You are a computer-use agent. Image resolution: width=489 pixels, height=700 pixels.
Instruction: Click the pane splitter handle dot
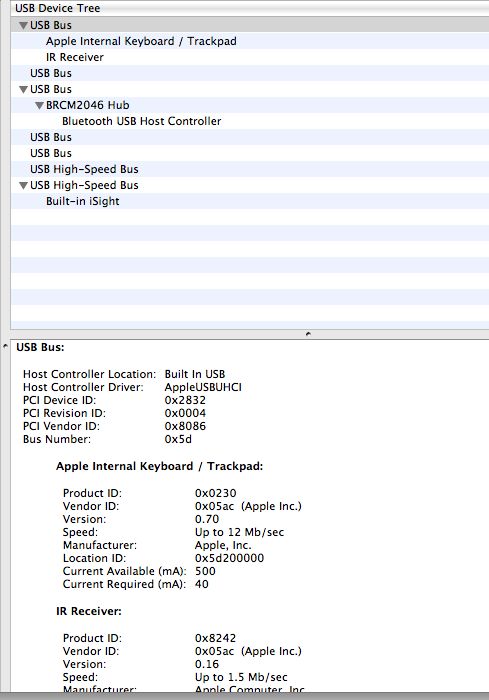point(308,334)
